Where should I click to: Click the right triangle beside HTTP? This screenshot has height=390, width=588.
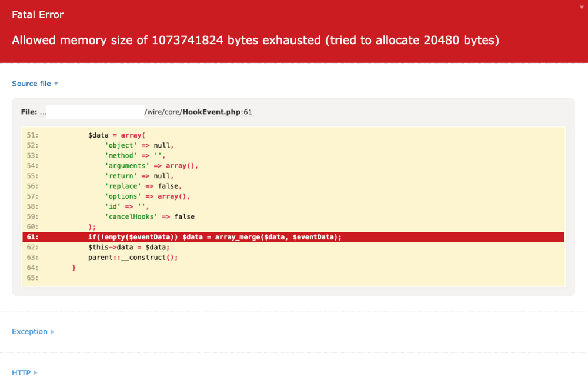(36, 373)
